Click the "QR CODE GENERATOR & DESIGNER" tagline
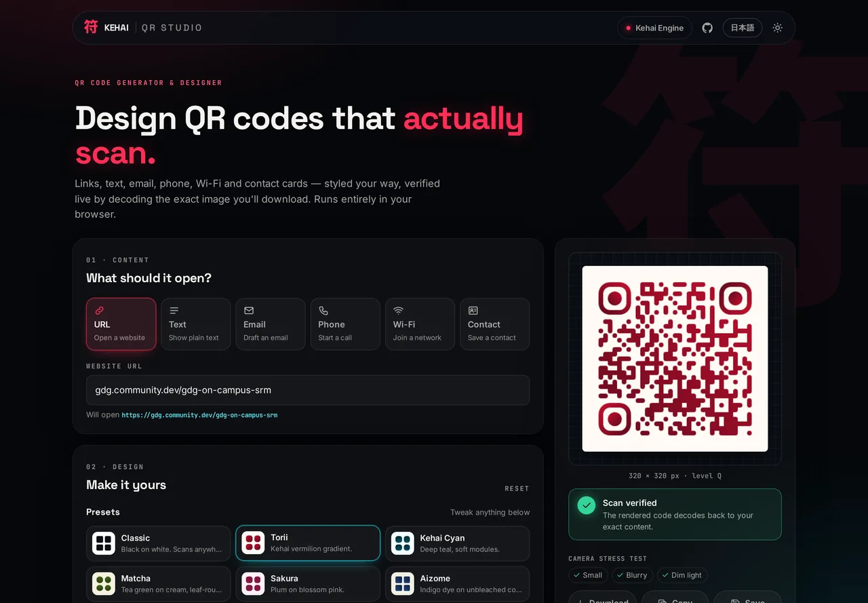 pos(149,83)
